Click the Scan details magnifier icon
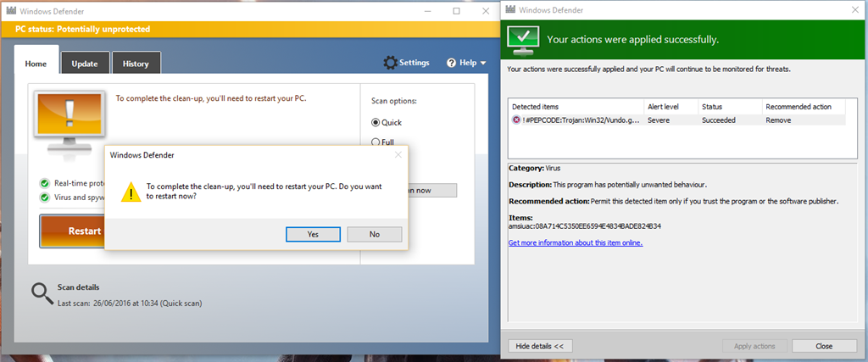Viewport: 868px width, 362px height. click(42, 294)
